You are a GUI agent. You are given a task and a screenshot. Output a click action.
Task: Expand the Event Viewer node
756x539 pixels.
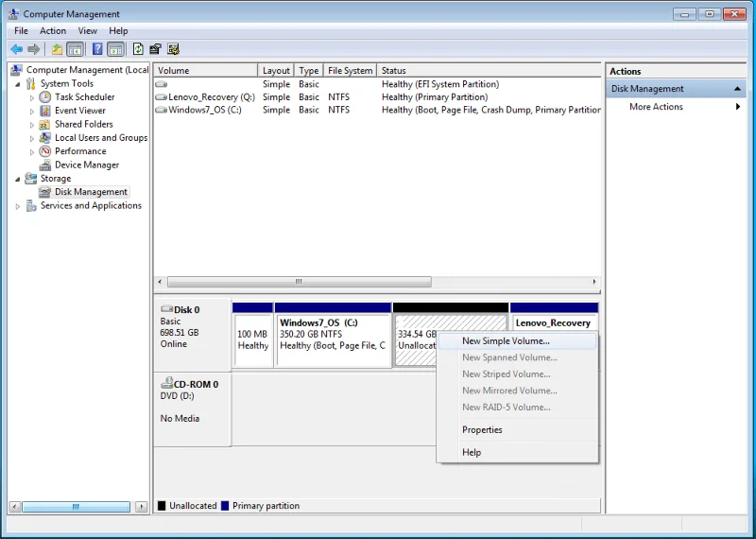[x=32, y=111]
